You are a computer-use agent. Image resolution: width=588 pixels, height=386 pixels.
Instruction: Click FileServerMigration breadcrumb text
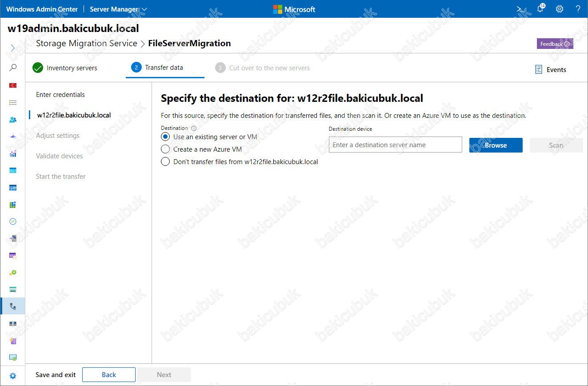[x=189, y=44]
